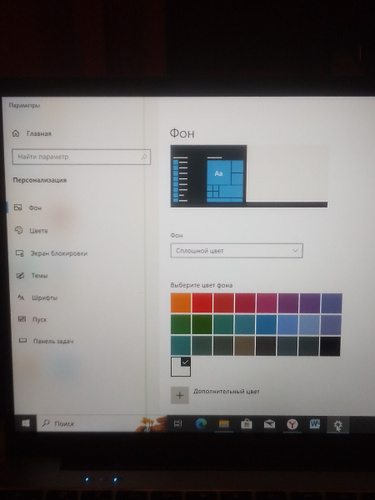
Task: Switch to Word from the taskbar
Action: (315, 424)
